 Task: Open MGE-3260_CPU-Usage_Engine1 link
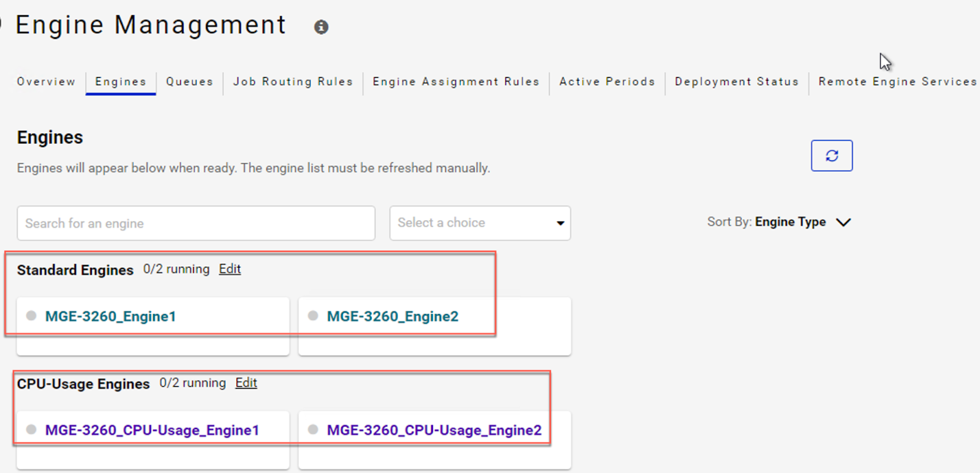pyautogui.click(x=152, y=430)
